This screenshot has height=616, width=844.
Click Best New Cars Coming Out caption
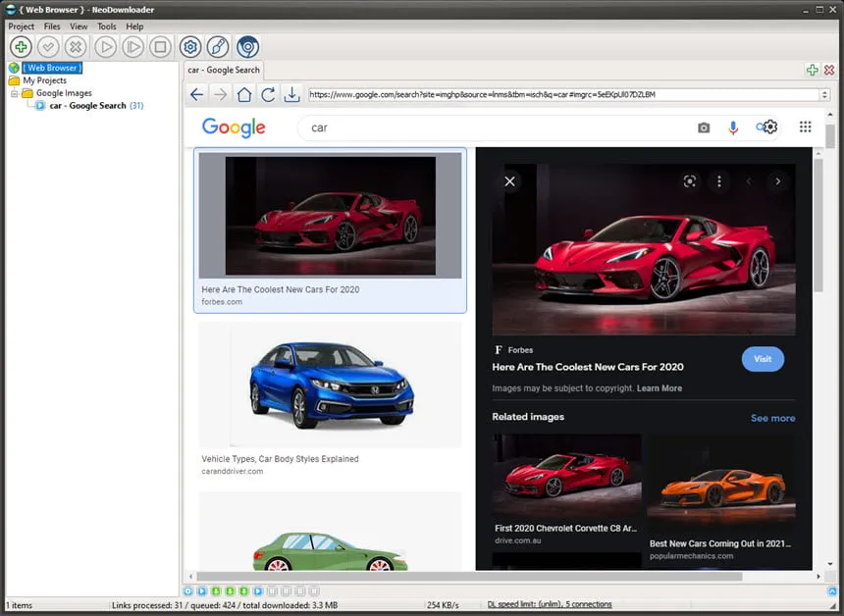pyautogui.click(x=720, y=544)
